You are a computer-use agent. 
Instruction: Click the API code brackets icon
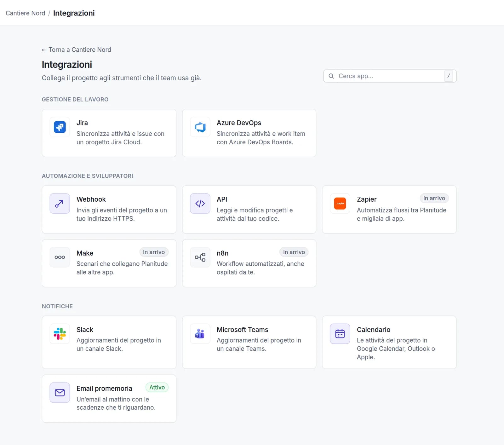click(x=200, y=204)
